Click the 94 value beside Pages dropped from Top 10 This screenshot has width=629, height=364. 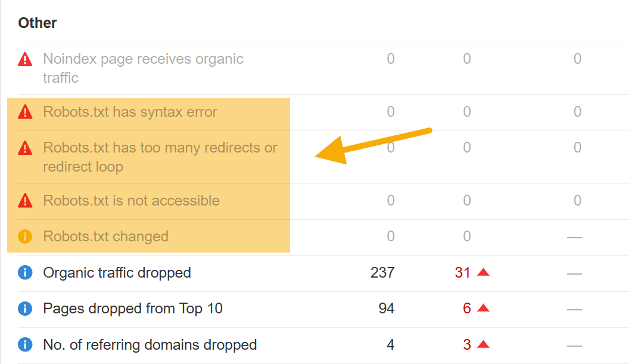[387, 308]
